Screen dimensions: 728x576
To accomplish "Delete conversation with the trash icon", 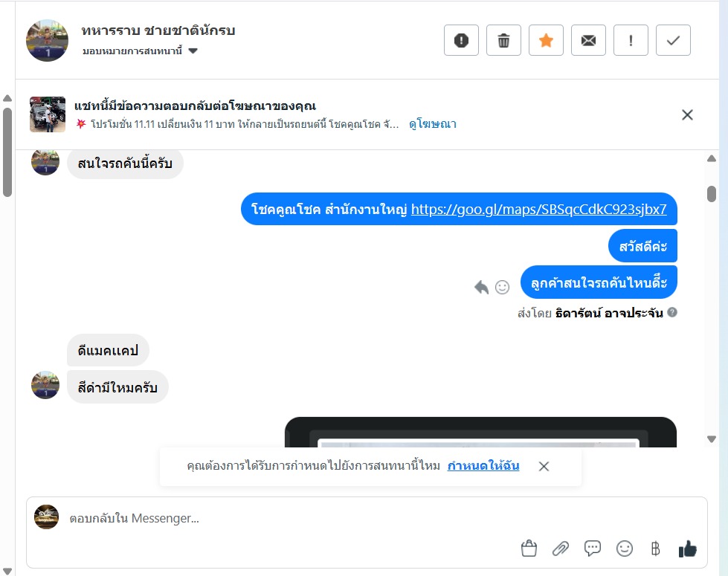I will click(x=503, y=41).
